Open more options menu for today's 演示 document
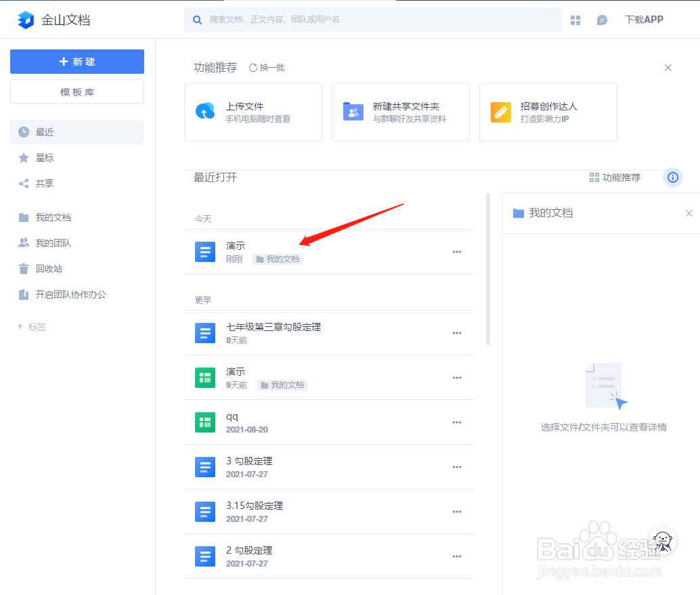This screenshot has width=700, height=595. click(x=457, y=251)
